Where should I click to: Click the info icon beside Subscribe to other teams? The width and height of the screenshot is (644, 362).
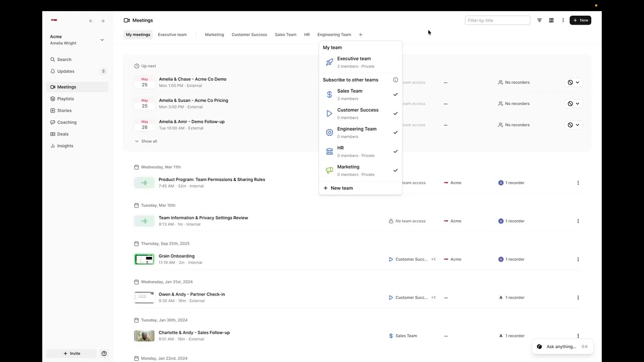pyautogui.click(x=395, y=80)
